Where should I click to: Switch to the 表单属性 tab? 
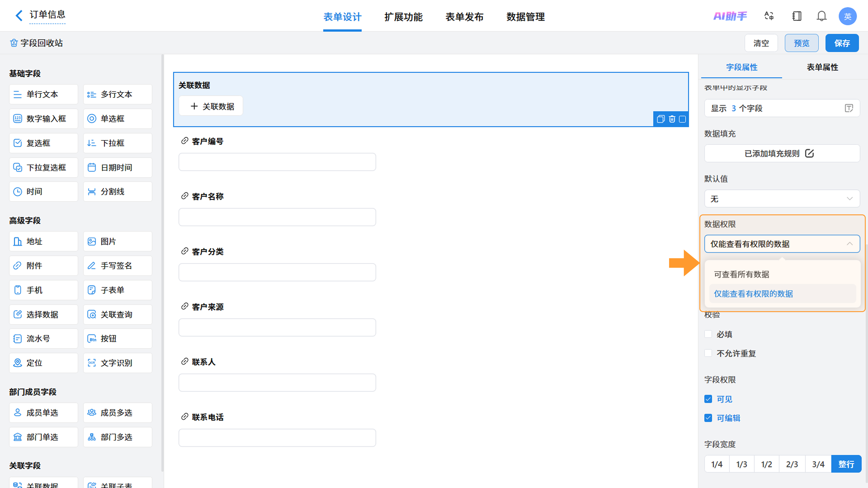tap(822, 67)
